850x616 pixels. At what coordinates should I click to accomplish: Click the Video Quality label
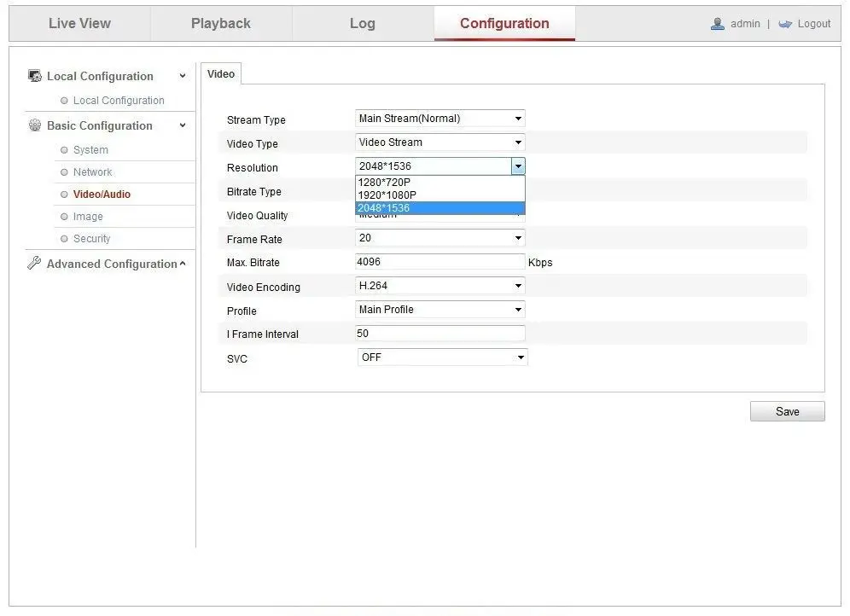(257, 216)
